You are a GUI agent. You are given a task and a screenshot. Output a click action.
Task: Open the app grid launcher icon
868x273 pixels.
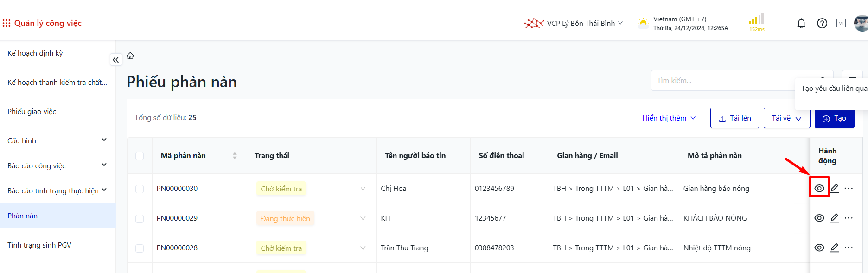(6, 23)
